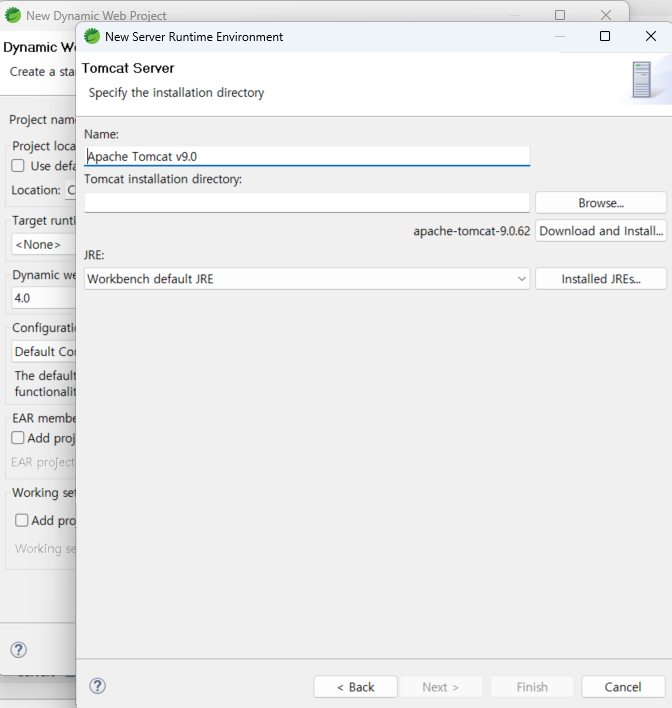Maximize the New Server Runtime Environment window
672x708 pixels.
click(x=605, y=36)
